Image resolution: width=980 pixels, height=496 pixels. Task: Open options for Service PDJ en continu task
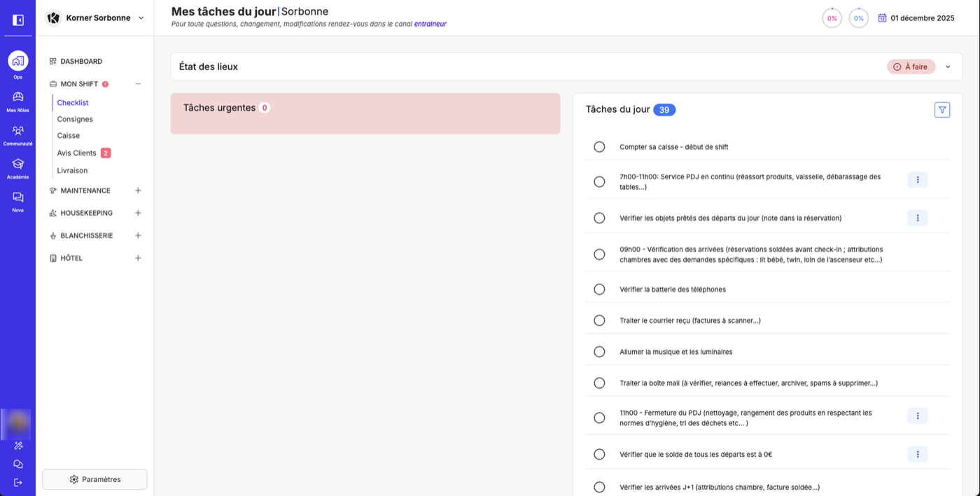click(x=918, y=180)
